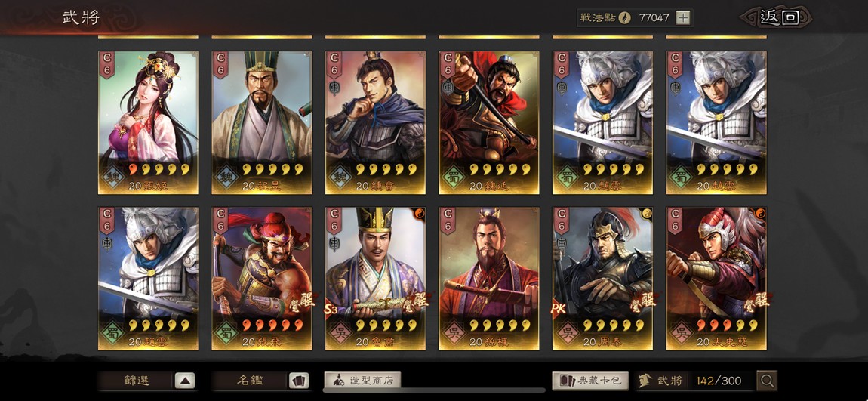Select the 張飛 general card
Viewport: 868px width, 401px height.
pyautogui.click(x=262, y=279)
